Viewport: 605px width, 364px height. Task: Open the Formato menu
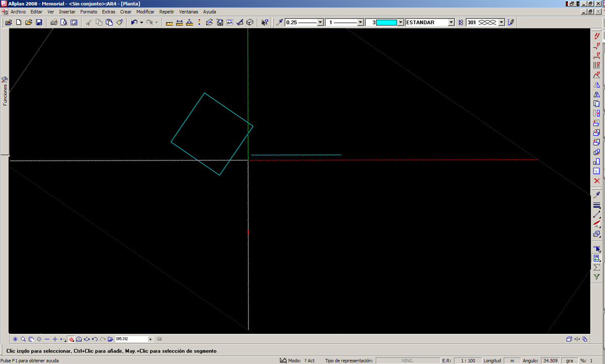[89, 12]
